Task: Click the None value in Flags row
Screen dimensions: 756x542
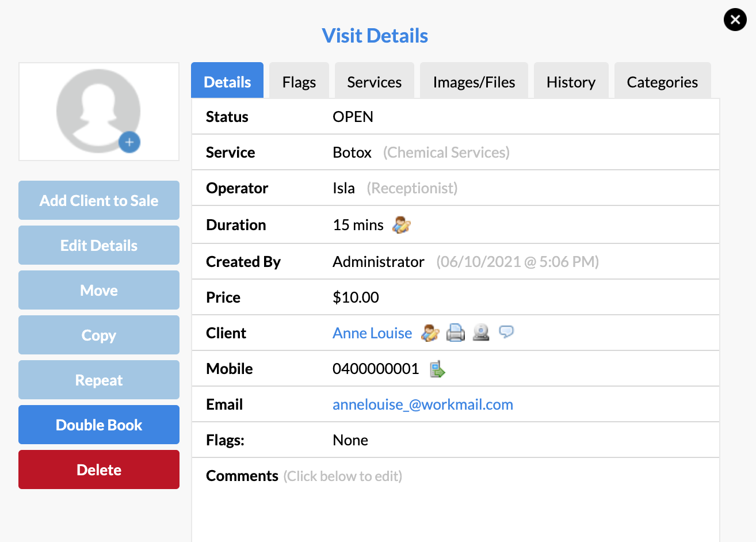Action: pos(350,440)
